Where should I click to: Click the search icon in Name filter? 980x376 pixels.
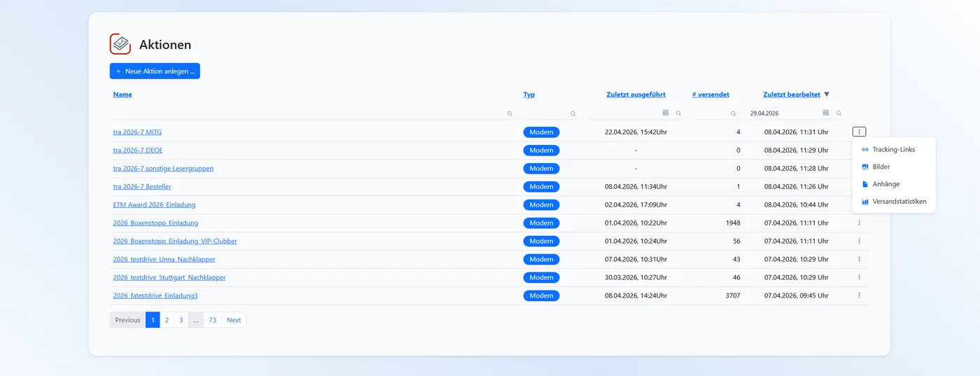click(x=510, y=113)
